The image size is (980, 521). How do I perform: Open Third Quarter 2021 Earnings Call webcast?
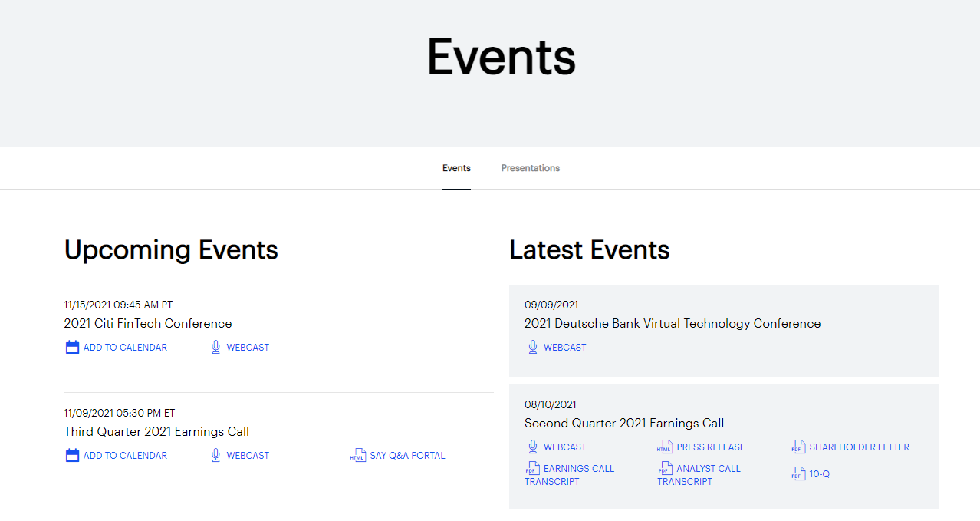pos(240,456)
